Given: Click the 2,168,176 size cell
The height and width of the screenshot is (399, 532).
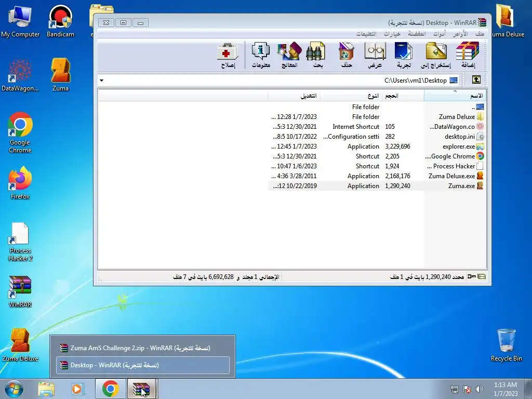Looking at the screenshot, I should coord(397,176).
